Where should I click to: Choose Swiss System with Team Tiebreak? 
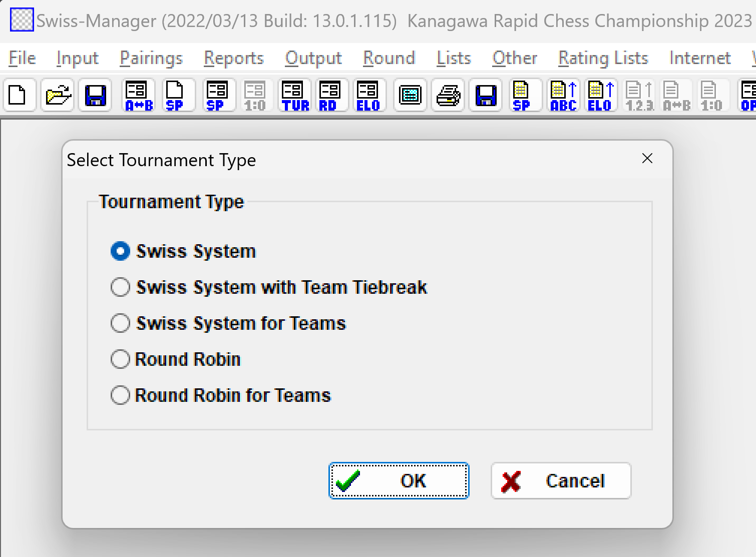tap(120, 287)
